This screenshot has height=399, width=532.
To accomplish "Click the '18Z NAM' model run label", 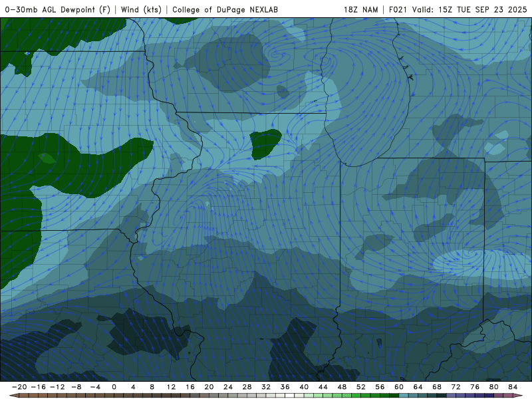I will (360, 9).
